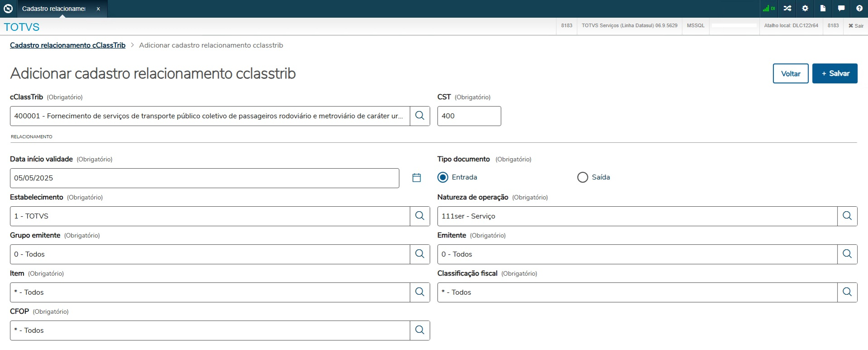Viewport: 868px width, 350px height.
Task: Close the Cadastro relacionamento tab
Action: [98, 9]
